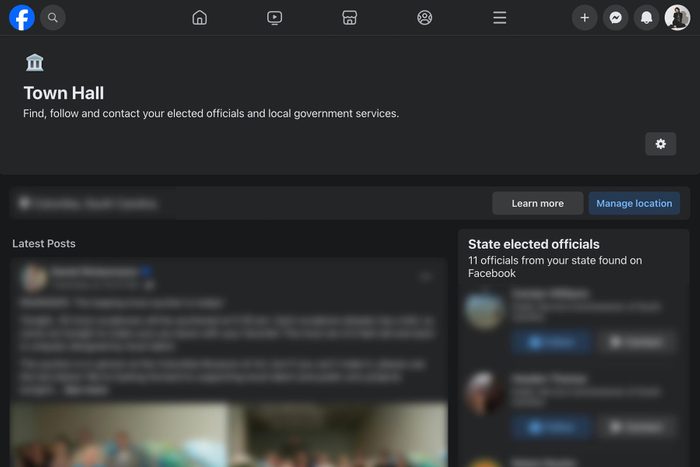This screenshot has width=700, height=467.
Task: Follow the second state elected official
Action: [x=552, y=427]
